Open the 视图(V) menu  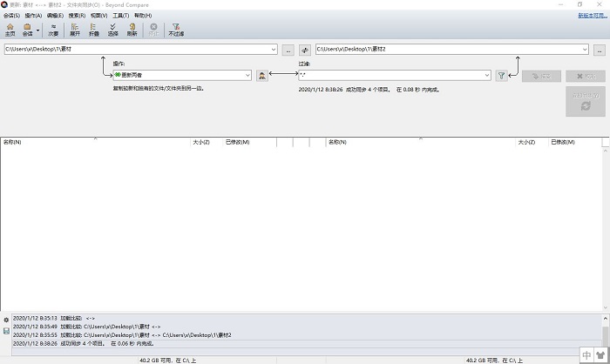click(x=98, y=16)
